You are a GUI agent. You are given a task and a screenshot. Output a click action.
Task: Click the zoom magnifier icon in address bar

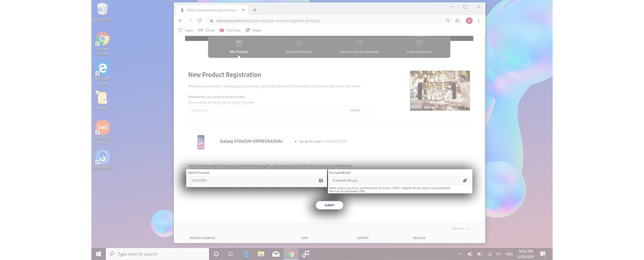448,21
